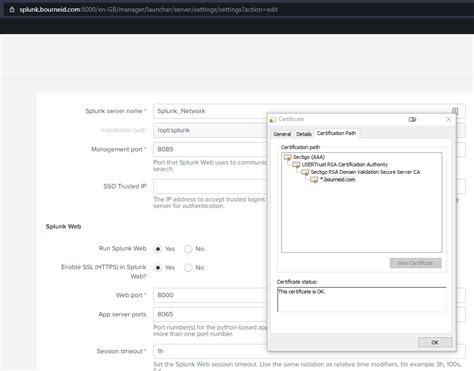Select USERTrust RSA Certification Authority node

coord(345,165)
